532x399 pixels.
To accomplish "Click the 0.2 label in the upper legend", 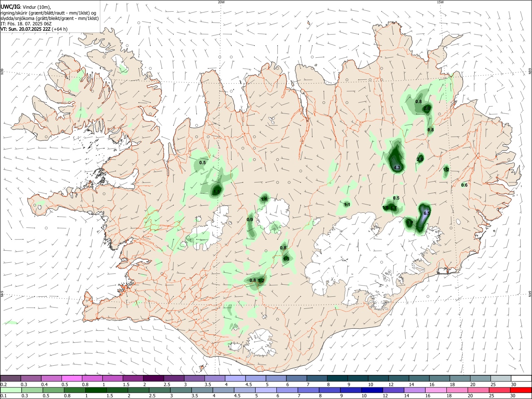I will pos(3,385).
